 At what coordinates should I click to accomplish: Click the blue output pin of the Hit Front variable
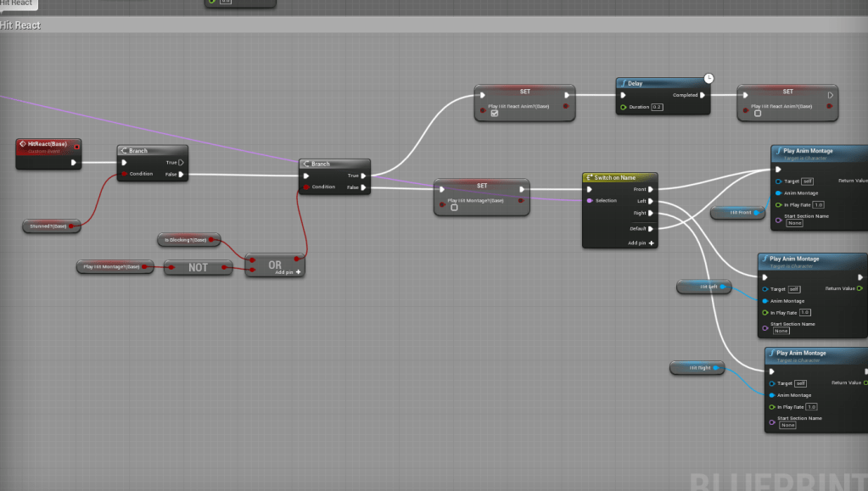click(756, 212)
